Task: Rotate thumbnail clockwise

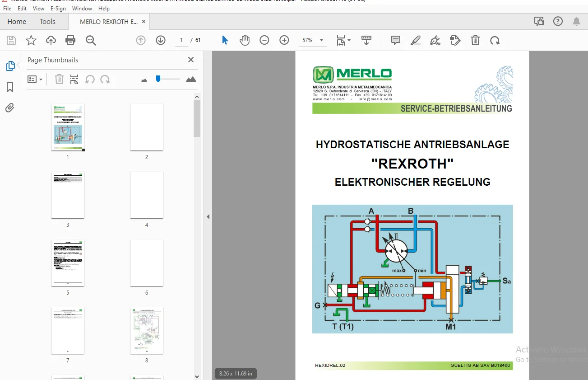Action: coord(105,80)
